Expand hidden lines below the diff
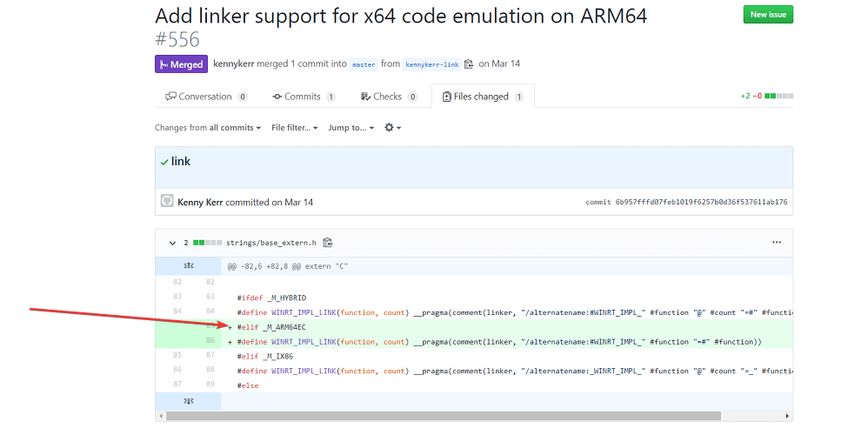The height and width of the screenshot is (435, 868). (188, 401)
